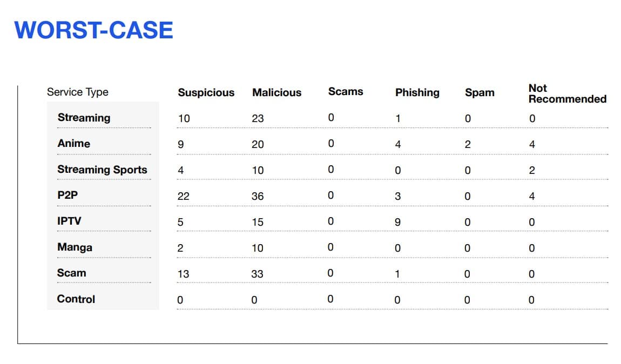Select the Scams column header
This screenshot has width=621, height=364.
point(346,91)
